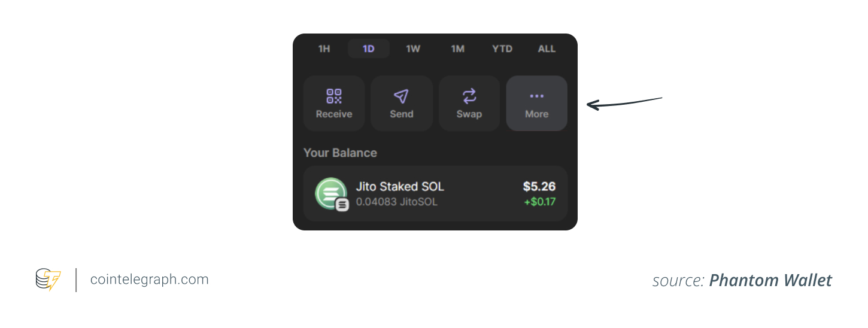Click the Cointelegraph coin logo
Screen dimensions: 868x328
pos(48,280)
